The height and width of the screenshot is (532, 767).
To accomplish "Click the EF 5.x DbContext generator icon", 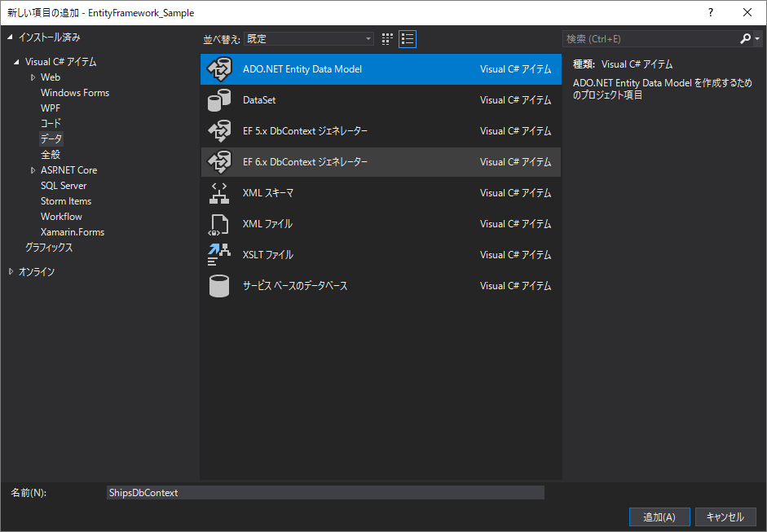I will tap(219, 131).
